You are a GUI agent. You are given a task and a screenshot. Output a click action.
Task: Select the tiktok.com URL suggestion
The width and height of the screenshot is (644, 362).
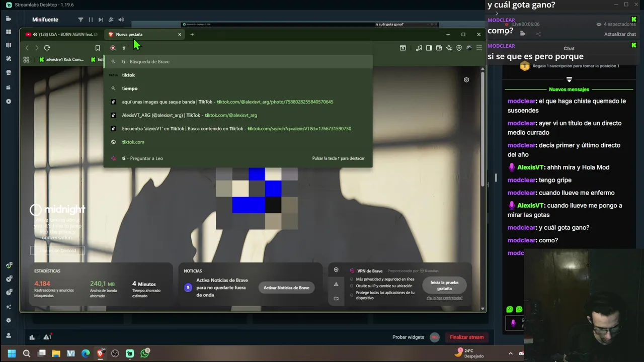click(x=238, y=142)
